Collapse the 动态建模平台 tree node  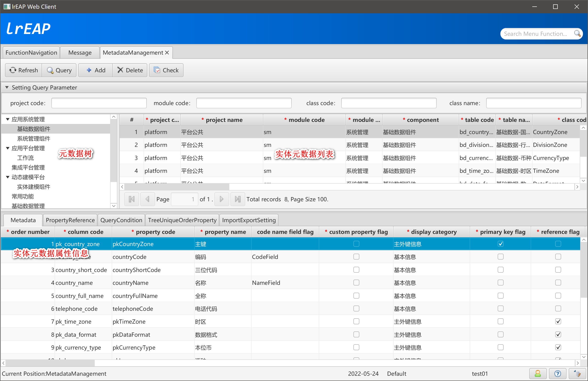coord(8,177)
